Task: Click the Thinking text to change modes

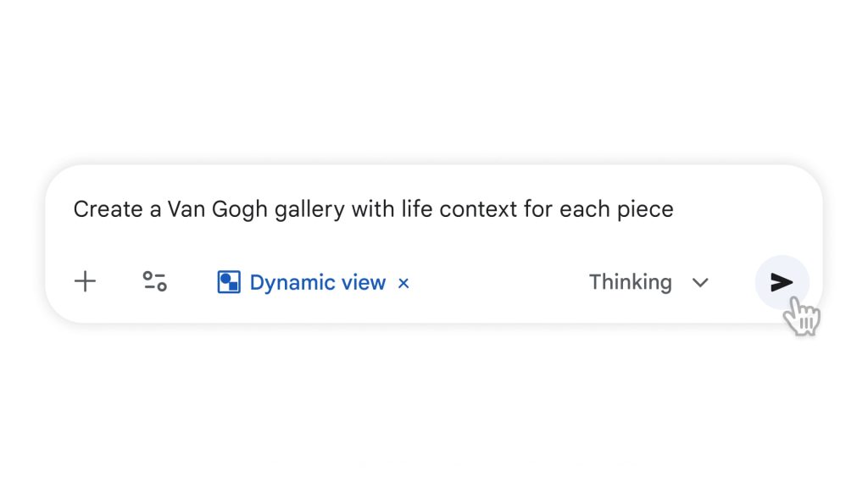Action: (x=631, y=281)
